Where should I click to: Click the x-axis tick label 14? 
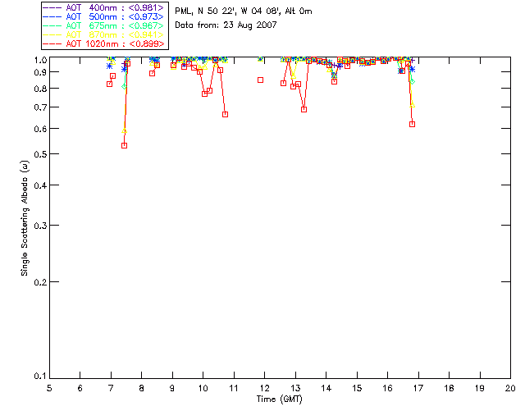pyautogui.click(x=326, y=388)
